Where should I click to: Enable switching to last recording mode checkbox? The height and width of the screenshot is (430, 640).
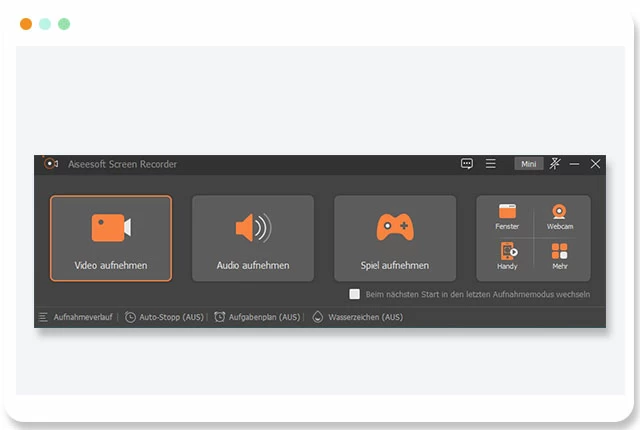tap(354, 294)
